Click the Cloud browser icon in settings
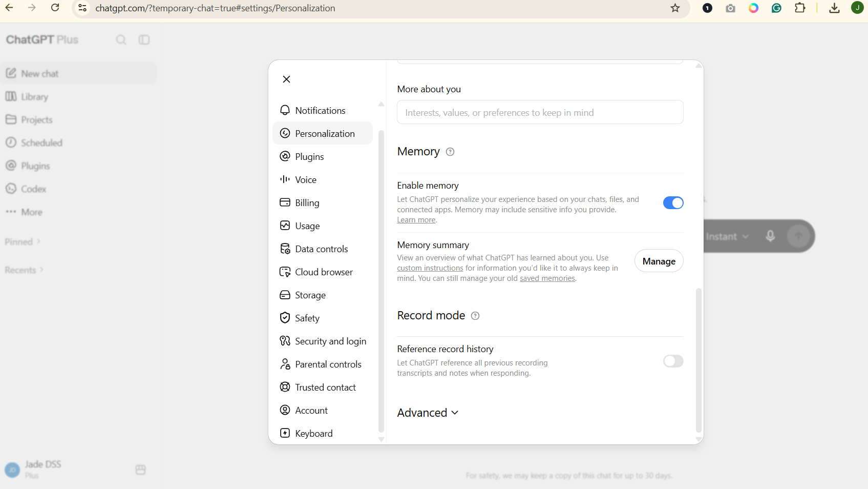Image resolution: width=868 pixels, height=489 pixels. tap(285, 272)
